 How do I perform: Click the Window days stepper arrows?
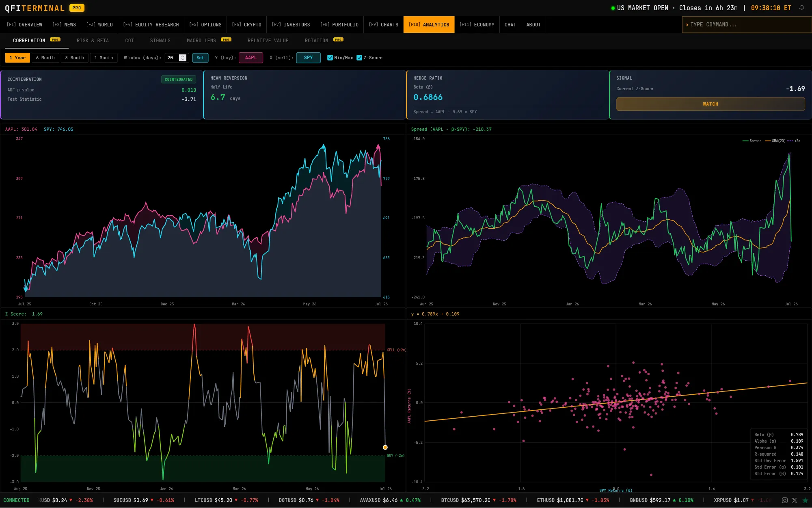click(x=183, y=58)
